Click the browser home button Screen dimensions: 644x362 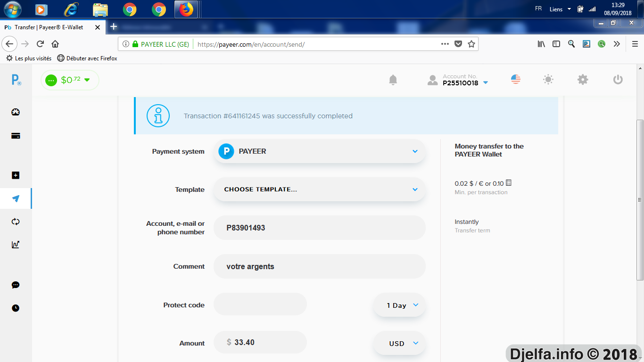click(x=55, y=44)
